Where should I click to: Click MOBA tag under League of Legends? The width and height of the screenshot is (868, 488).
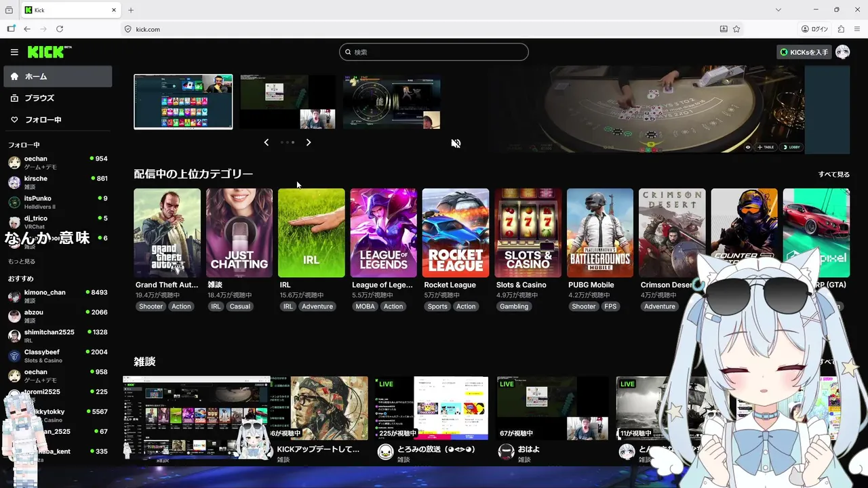point(365,306)
